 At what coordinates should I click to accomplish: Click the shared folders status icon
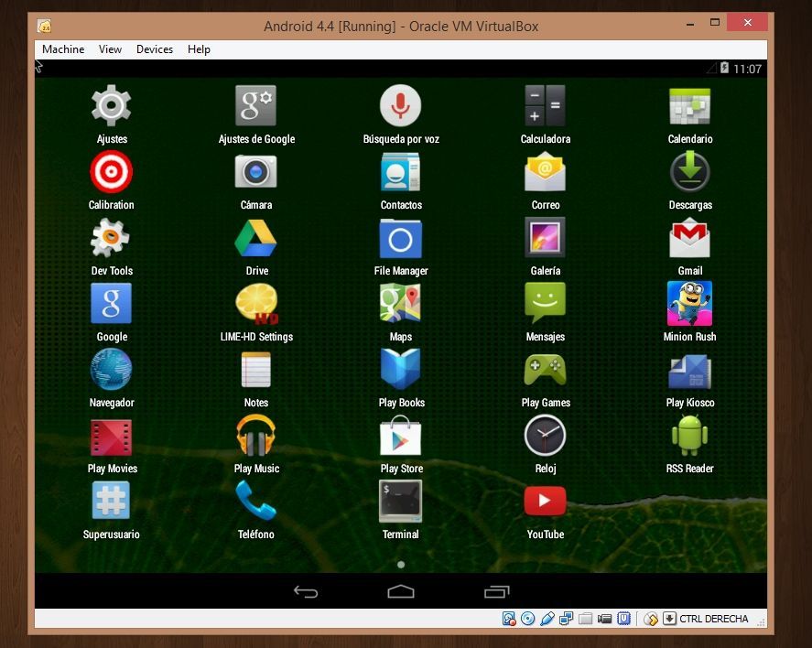[585, 619]
